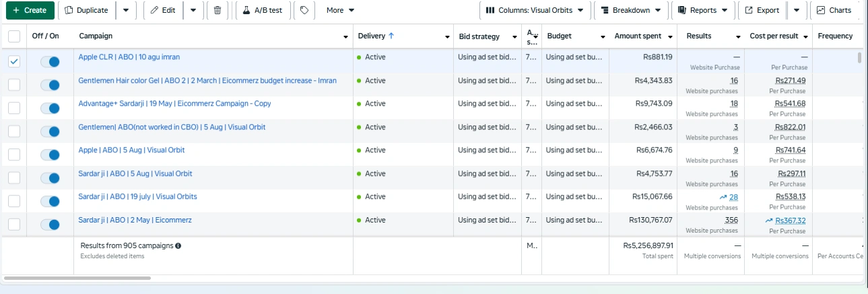The width and height of the screenshot is (868, 294).
Task: Click the Duplicate button
Action: (x=86, y=10)
